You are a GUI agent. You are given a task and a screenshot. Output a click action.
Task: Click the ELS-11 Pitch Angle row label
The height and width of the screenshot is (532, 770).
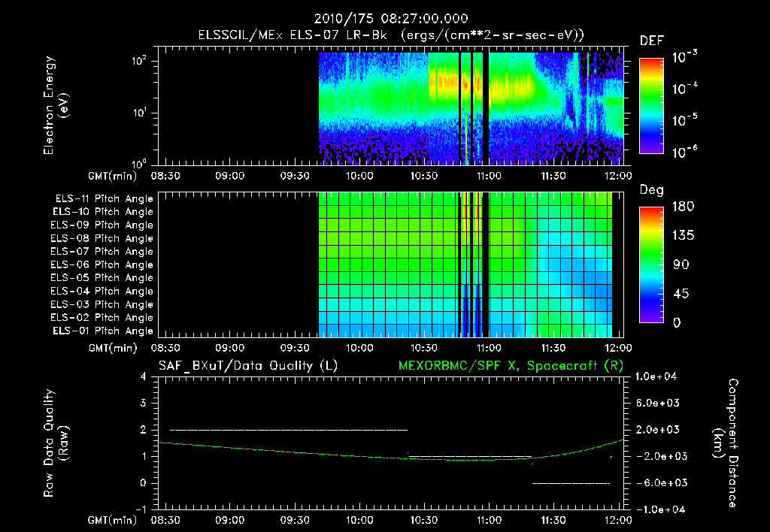(x=104, y=199)
